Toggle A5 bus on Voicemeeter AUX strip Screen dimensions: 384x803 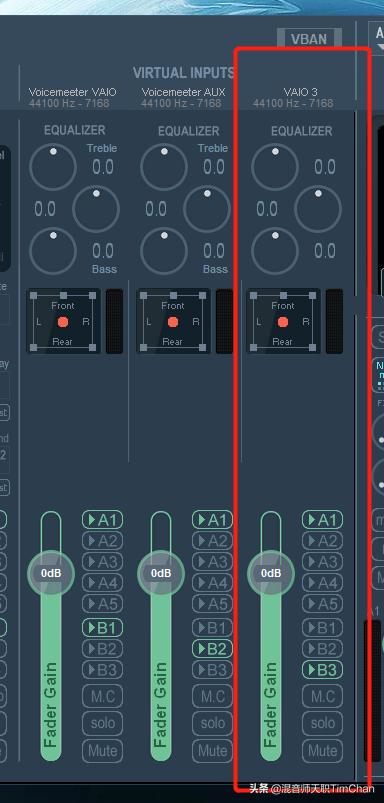pos(212,604)
